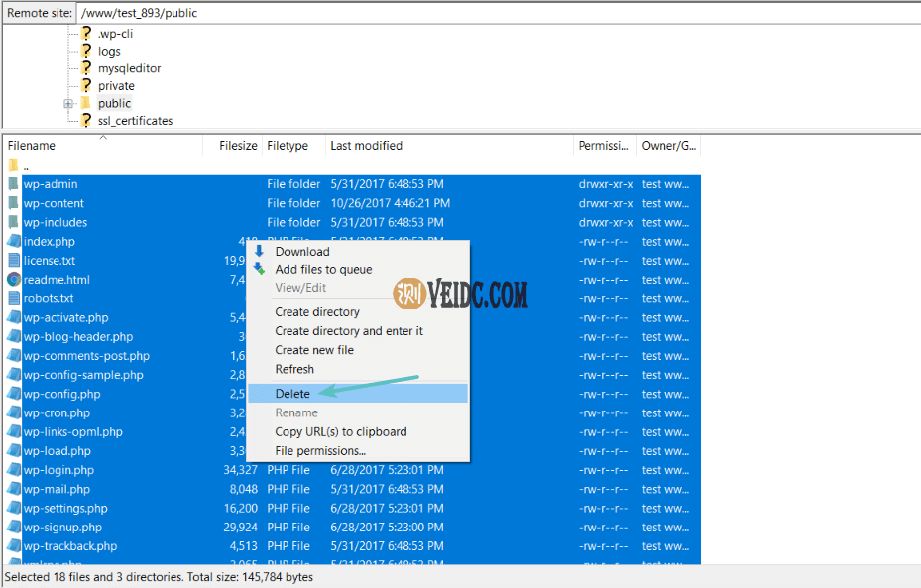The width and height of the screenshot is (921, 588).
Task: Click the Download arrow icon in context menu
Action: pyautogui.click(x=260, y=252)
